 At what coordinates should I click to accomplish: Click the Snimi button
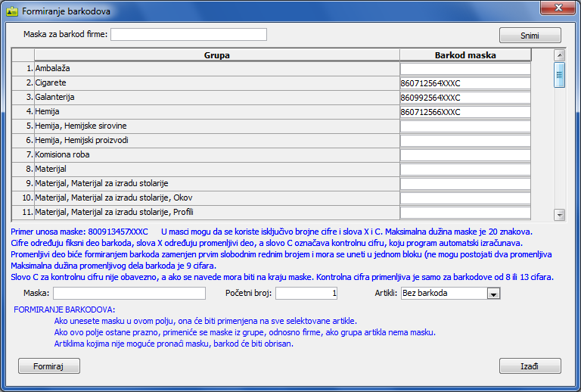coord(530,36)
